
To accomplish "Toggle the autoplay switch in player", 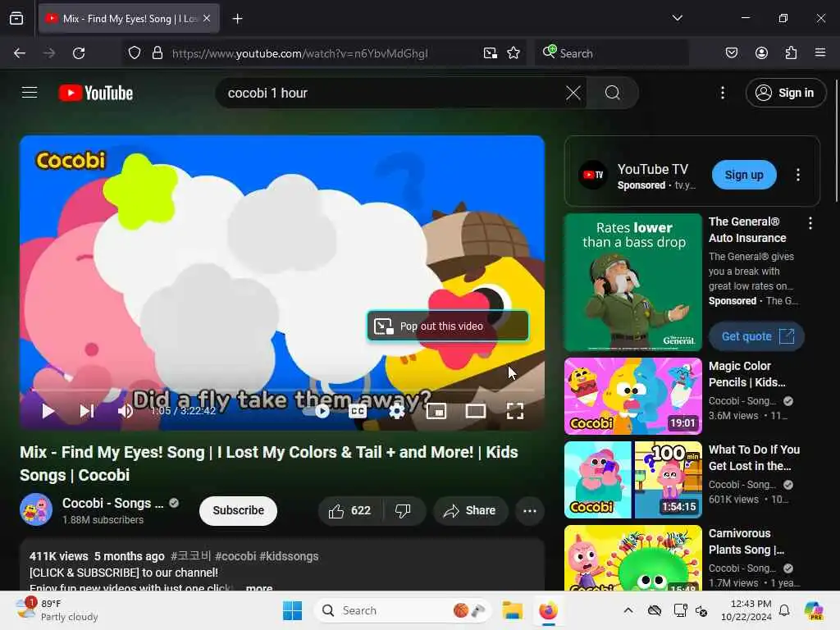I will [318, 411].
